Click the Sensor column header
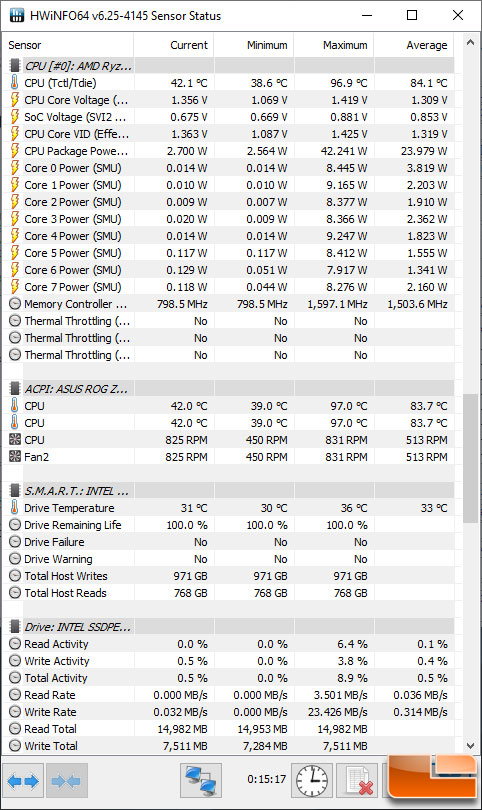Image resolution: width=482 pixels, height=810 pixels. click(x=25, y=45)
